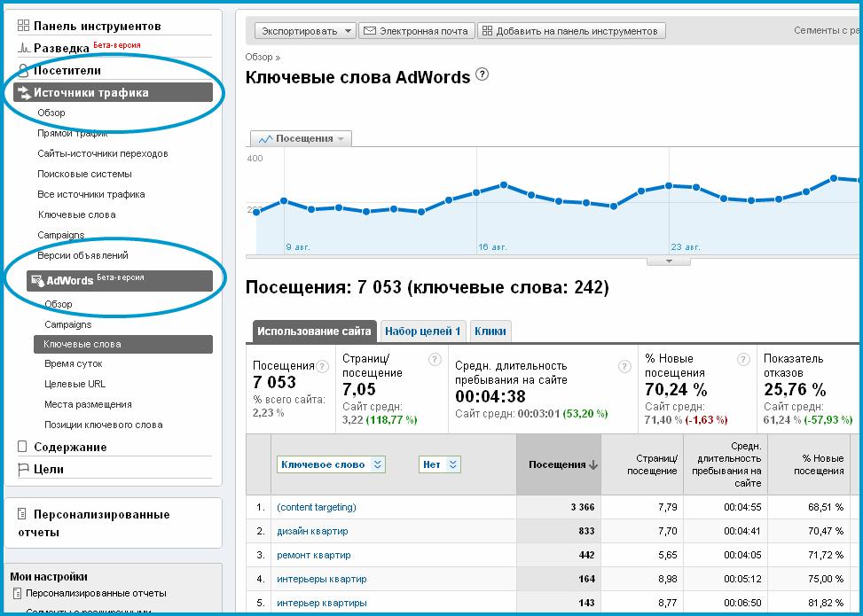Open the интерьер квартиры keyword link

pyautogui.click(x=322, y=603)
